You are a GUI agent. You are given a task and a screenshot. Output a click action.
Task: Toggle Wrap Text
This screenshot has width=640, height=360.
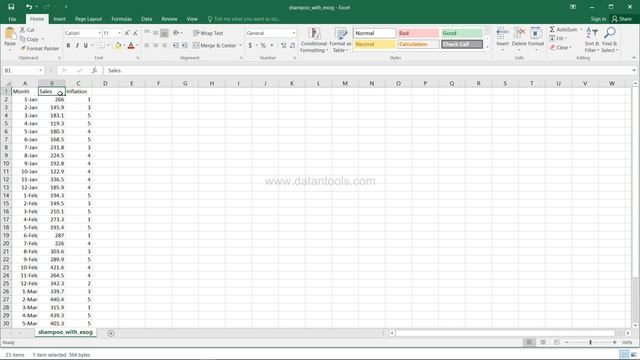[208, 33]
